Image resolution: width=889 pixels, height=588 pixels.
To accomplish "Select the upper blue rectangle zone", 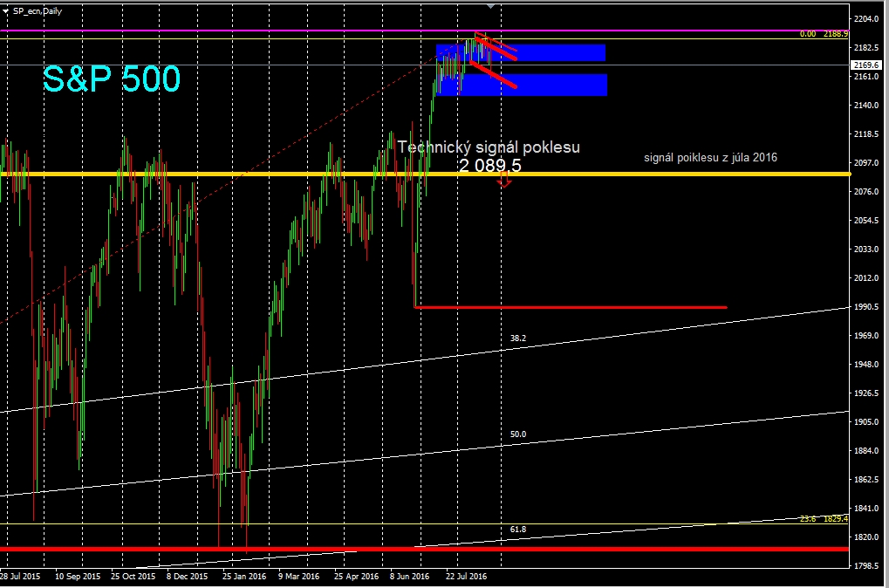I will click(x=521, y=52).
